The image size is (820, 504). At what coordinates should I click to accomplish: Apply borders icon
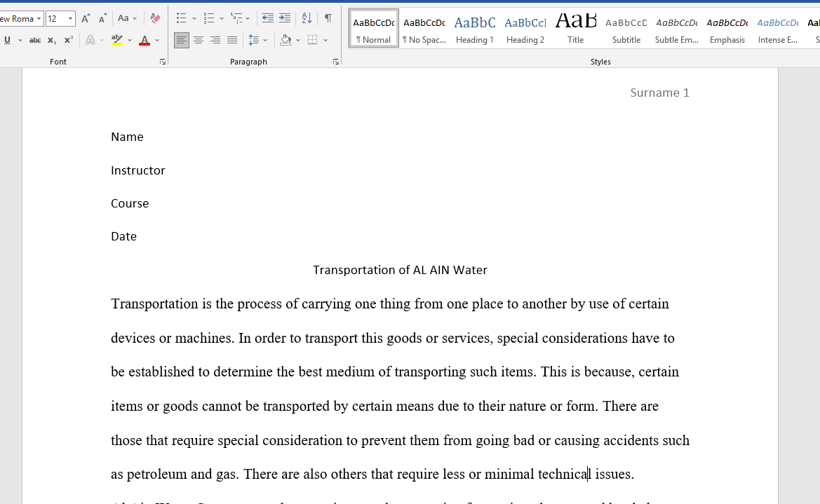click(x=313, y=40)
